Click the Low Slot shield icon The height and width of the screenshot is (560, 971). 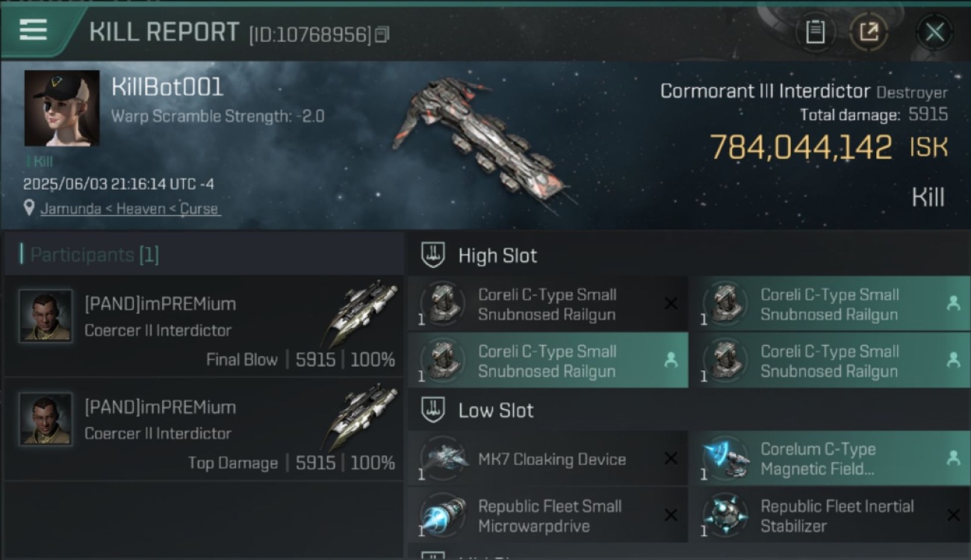point(433,410)
